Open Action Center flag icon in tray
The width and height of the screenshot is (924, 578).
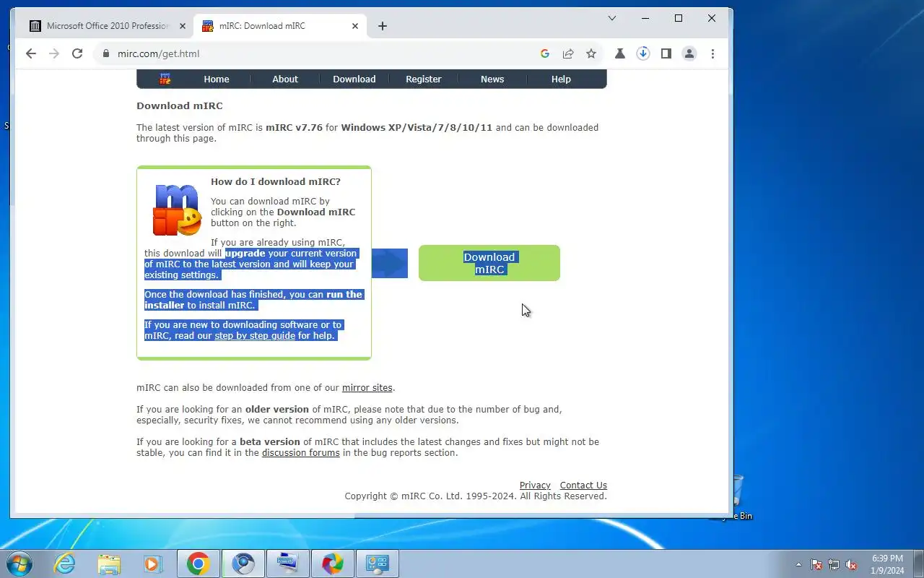pyautogui.click(x=816, y=564)
